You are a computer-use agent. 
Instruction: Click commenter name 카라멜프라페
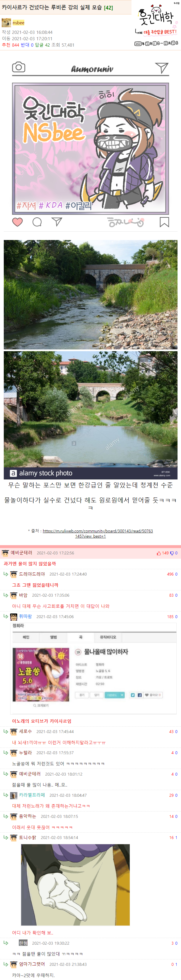click(x=32, y=795)
